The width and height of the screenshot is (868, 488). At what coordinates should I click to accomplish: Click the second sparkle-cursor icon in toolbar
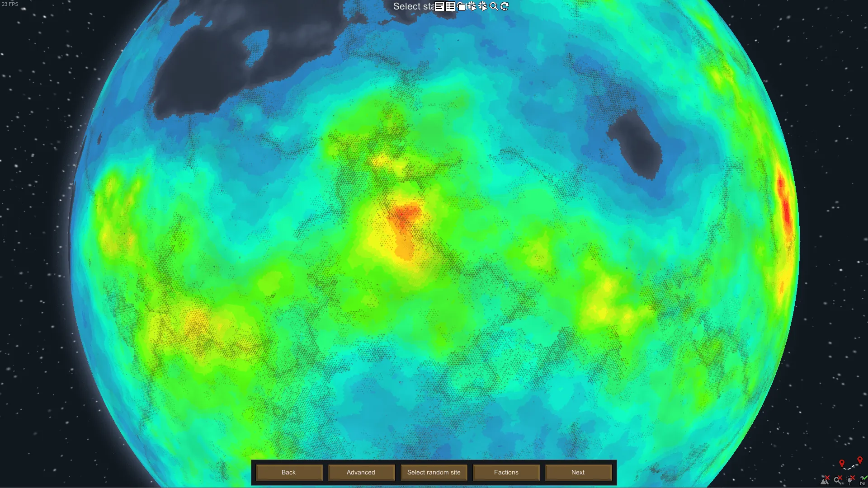(483, 6)
